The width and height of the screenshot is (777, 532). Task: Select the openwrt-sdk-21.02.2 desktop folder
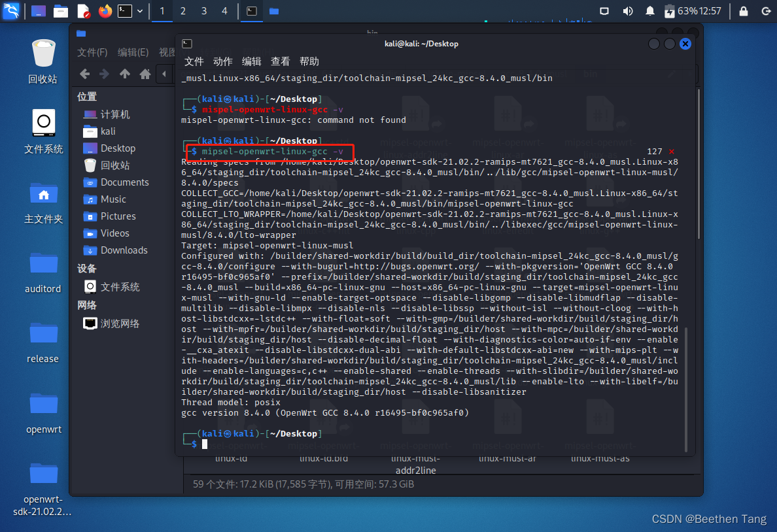click(x=43, y=490)
